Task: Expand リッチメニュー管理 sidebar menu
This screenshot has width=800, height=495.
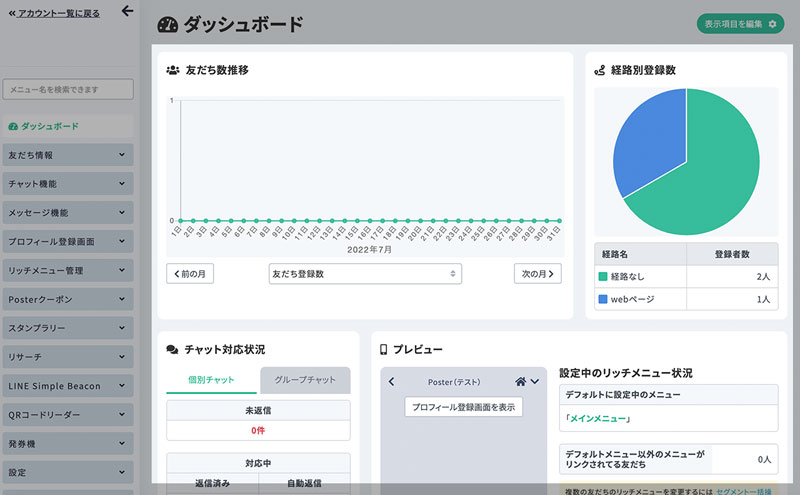Action: tap(68, 270)
